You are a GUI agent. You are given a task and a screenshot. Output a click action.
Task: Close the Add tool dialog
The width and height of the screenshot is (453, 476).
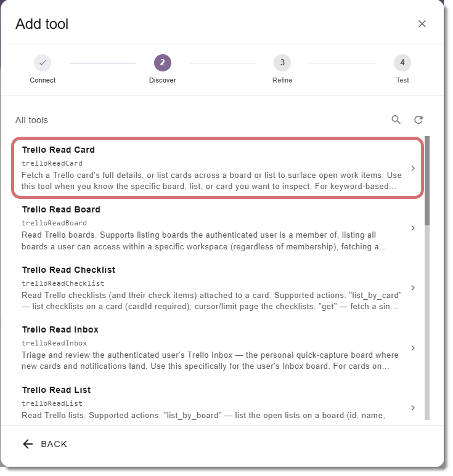422,23
